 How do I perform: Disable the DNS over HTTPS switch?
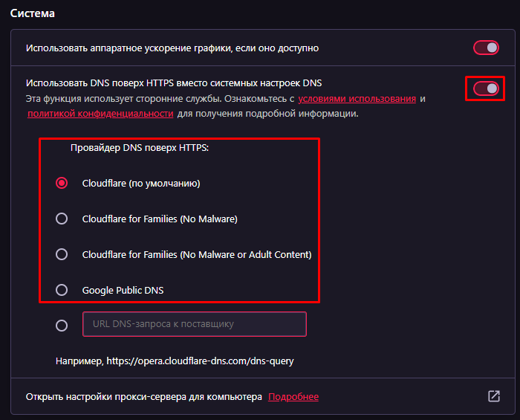click(x=486, y=88)
